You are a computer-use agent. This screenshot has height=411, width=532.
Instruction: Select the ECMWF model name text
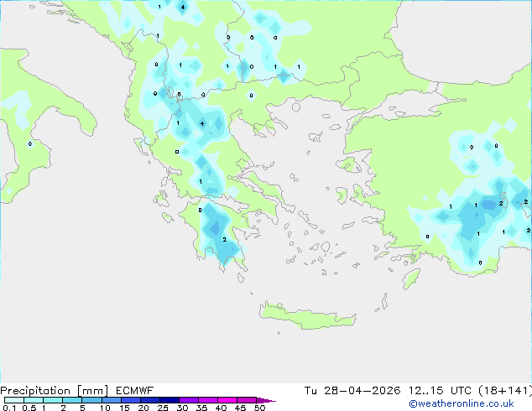pos(135,391)
